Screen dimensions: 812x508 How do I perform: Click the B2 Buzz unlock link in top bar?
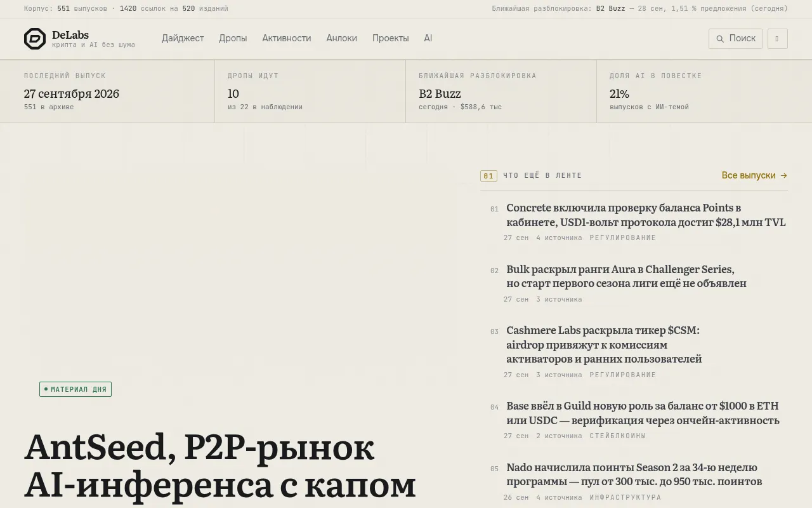[x=610, y=9]
